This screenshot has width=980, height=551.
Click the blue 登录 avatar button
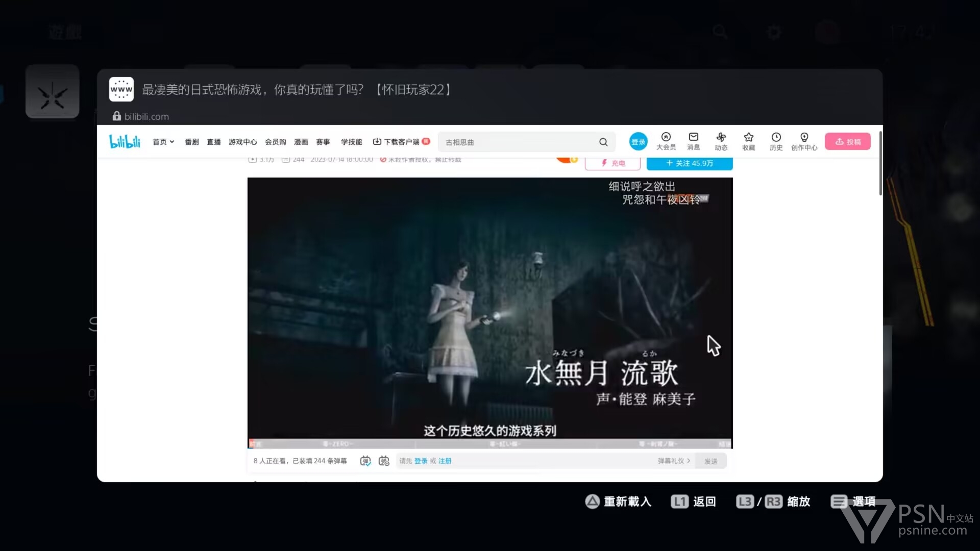tap(638, 142)
